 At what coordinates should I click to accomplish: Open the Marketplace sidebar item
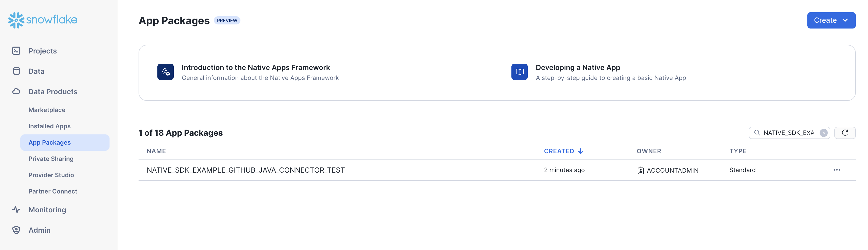[x=47, y=110]
